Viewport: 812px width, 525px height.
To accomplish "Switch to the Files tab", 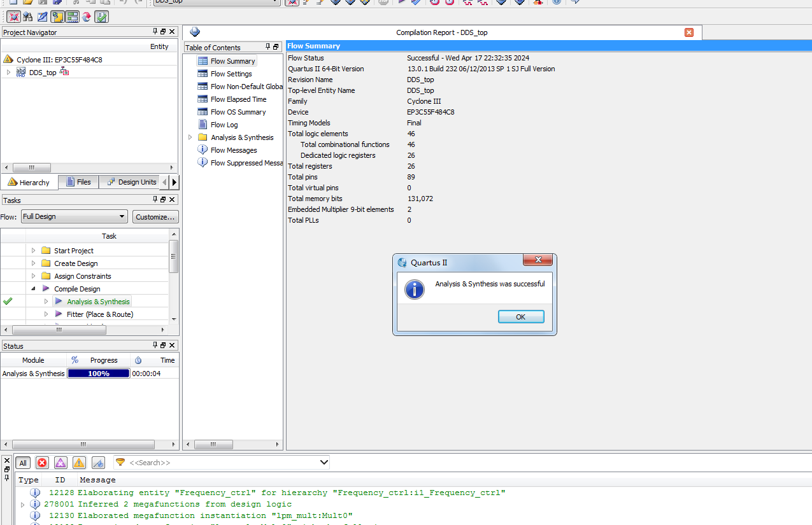I will coord(78,182).
